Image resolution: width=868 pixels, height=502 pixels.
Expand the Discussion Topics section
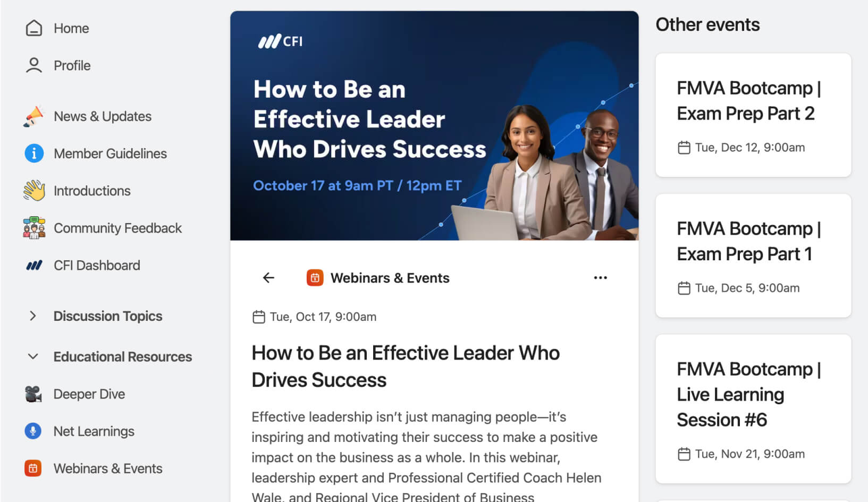33,316
